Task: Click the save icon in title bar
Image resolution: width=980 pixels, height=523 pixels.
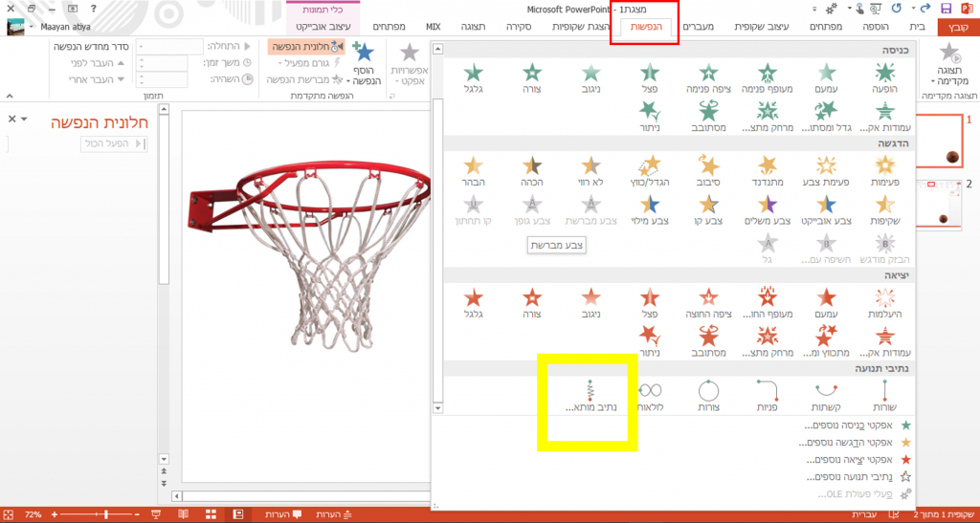Action: (x=946, y=9)
